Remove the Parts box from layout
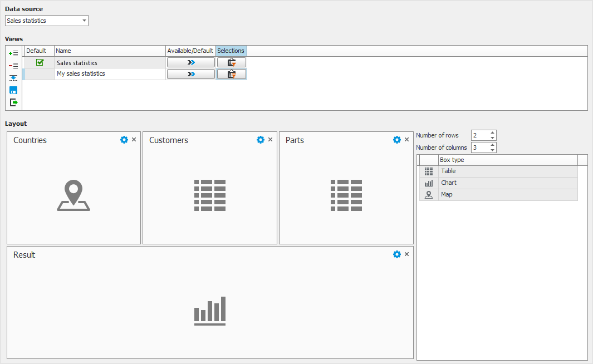The height and width of the screenshot is (364, 593). (406, 140)
